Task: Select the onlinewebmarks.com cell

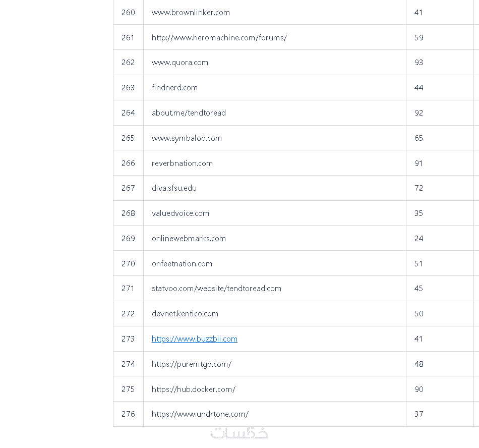Action: [189, 239]
